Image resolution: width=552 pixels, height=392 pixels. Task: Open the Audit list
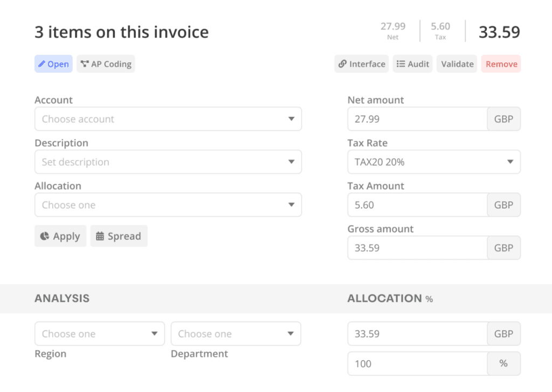coord(412,64)
